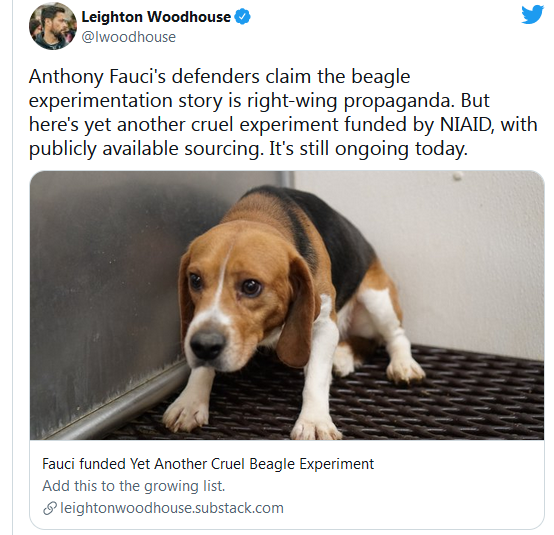
Task: Click the blue verified badge
Action: (243, 17)
